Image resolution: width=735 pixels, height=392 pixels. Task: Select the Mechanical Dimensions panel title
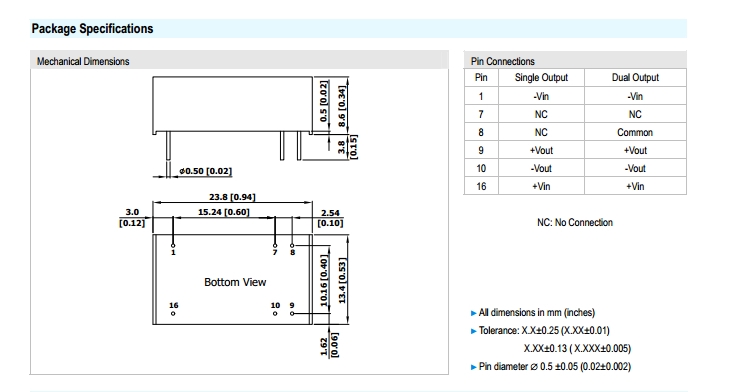point(83,61)
